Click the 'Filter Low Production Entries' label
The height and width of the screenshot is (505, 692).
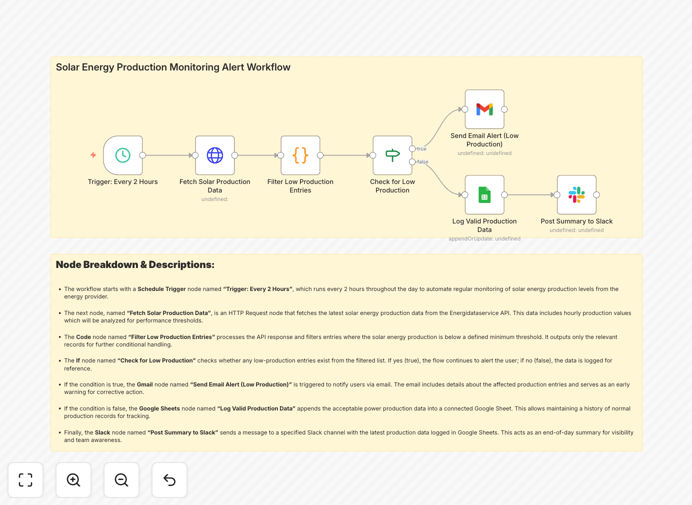coord(301,186)
